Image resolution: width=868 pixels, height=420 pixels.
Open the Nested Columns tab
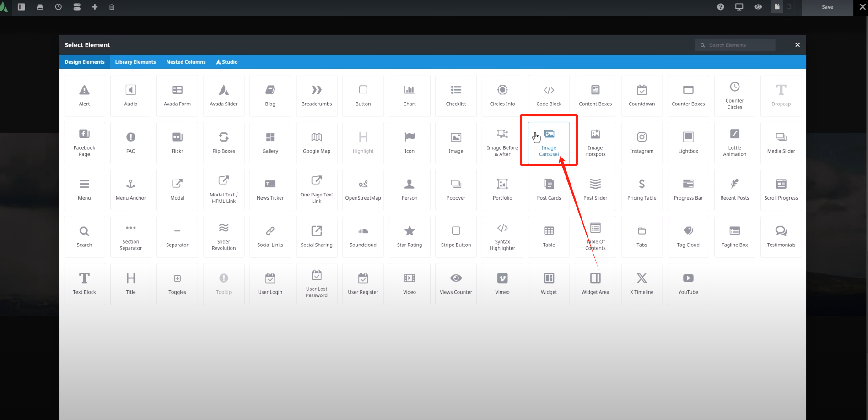(186, 62)
